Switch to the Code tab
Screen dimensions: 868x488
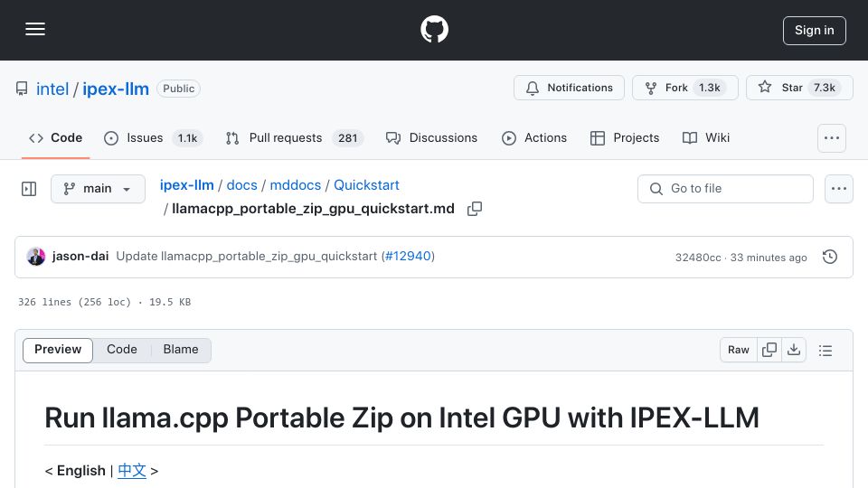[55, 137]
